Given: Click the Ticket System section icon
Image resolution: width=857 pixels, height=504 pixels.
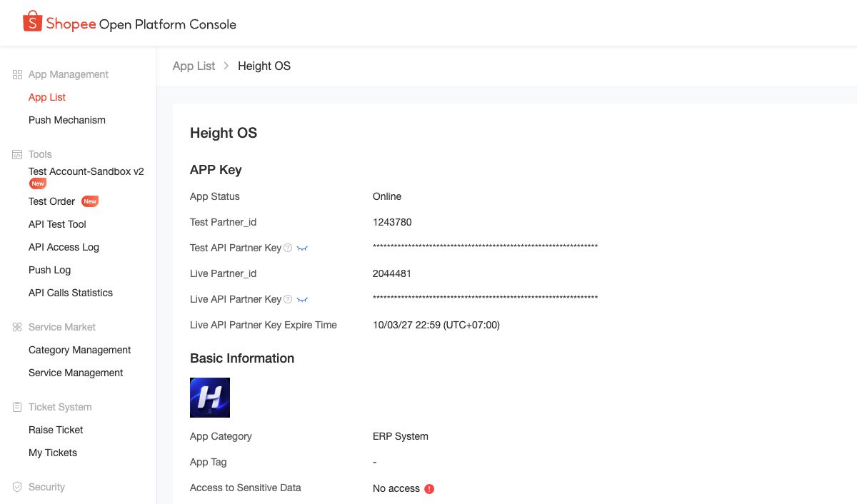Looking at the screenshot, I should coord(18,407).
